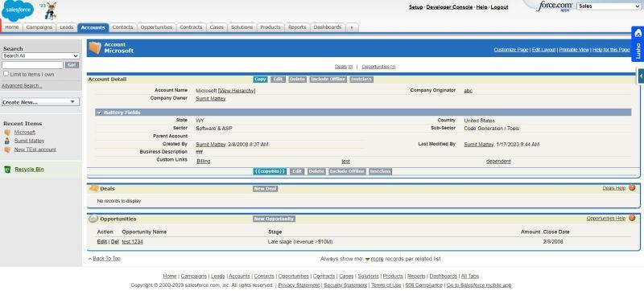Show more records per related list
The image size is (644, 291).
pyautogui.click(x=377, y=259)
